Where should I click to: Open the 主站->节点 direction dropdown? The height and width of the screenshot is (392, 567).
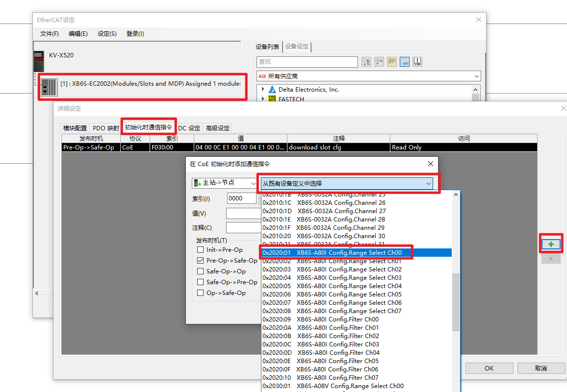224,183
